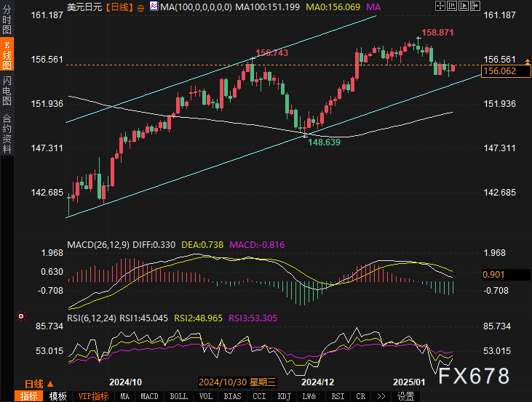Open 设置 settings button
532x402 pixels.
[x=406, y=396]
